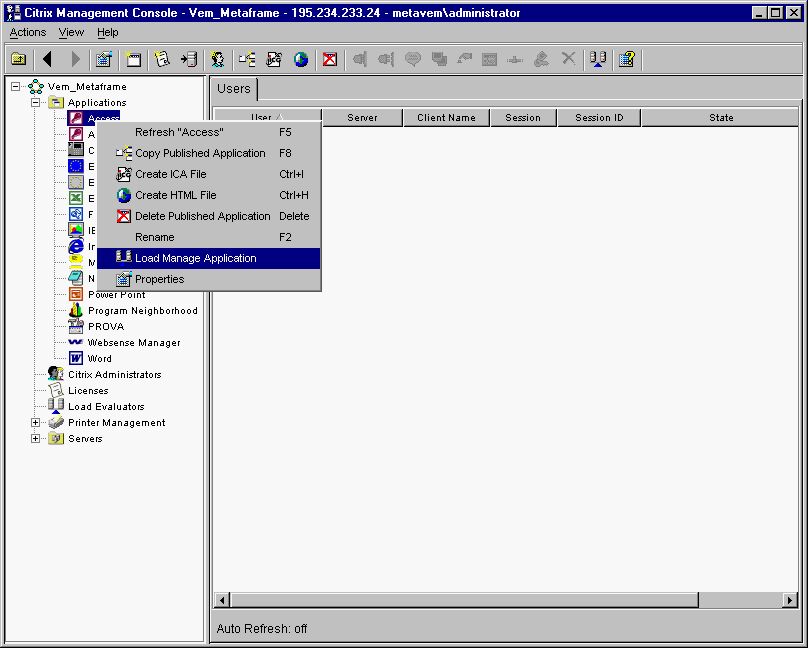This screenshot has height=648, width=808.
Task: Select Create ICA File in the context menu
Action: tap(209, 174)
